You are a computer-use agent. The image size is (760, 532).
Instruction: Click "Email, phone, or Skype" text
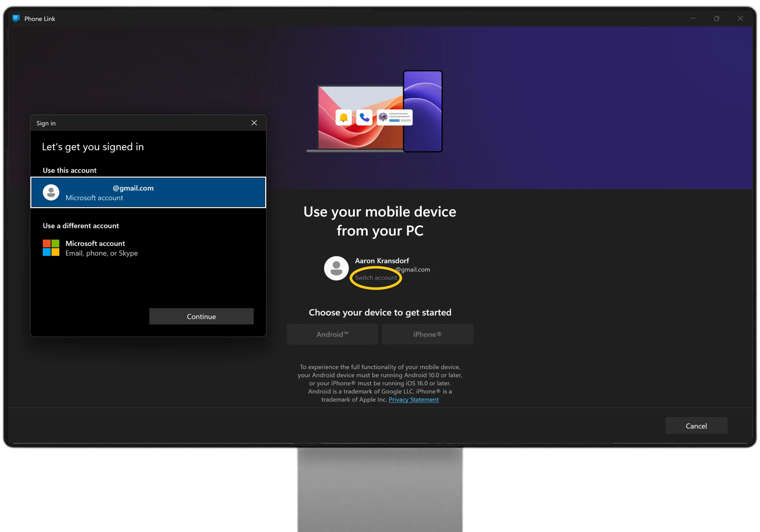[x=102, y=253]
